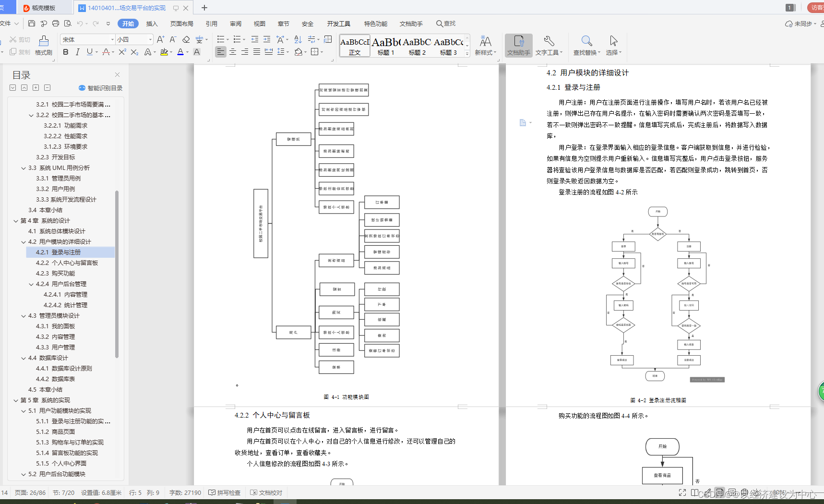
Task: Toggle superscript formatting
Action: (x=122, y=52)
